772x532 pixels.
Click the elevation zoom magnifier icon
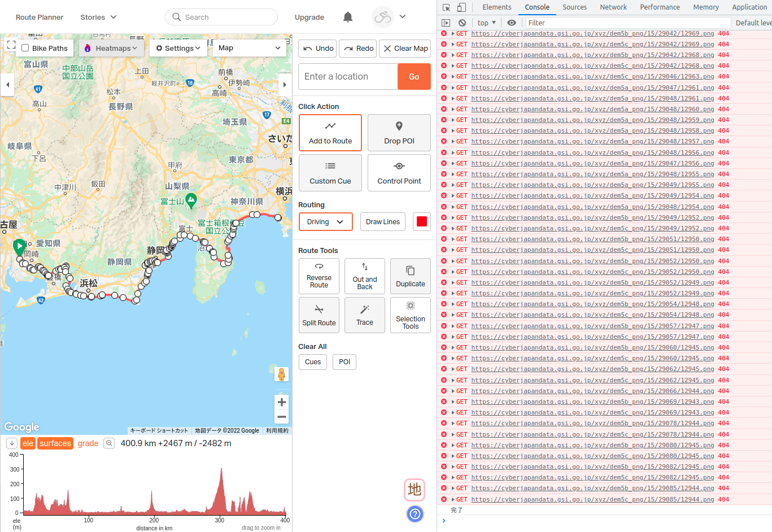point(110,443)
